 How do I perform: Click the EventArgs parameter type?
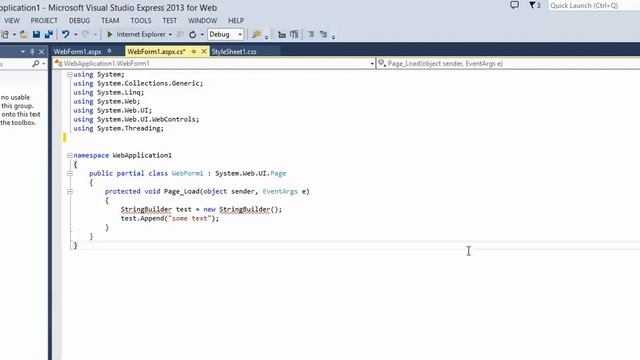(x=280, y=191)
